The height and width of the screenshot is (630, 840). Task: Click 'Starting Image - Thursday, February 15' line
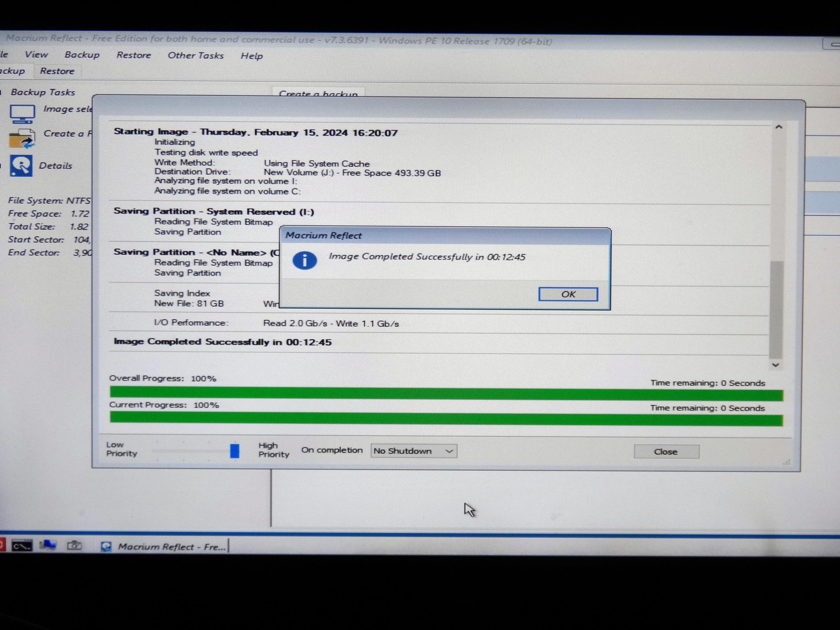256,132
